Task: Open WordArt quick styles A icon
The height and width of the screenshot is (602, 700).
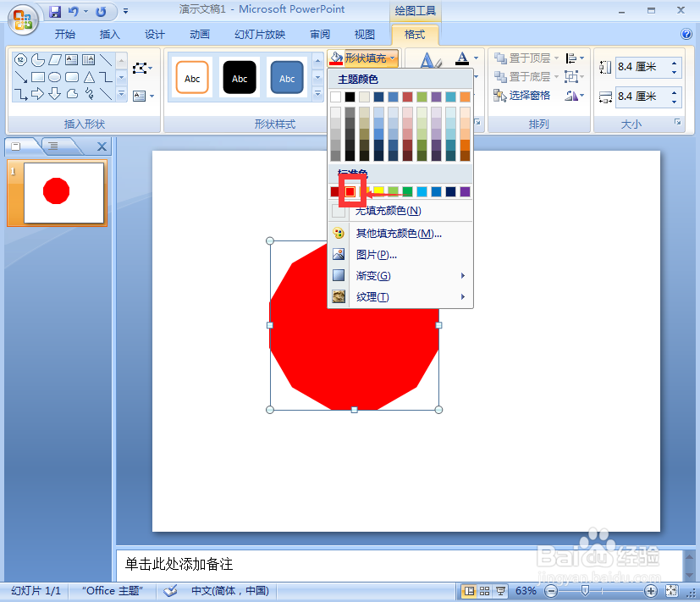Action: point(430,60)
